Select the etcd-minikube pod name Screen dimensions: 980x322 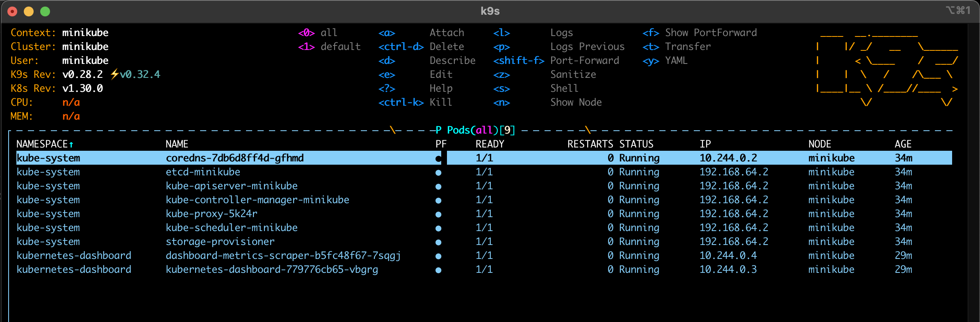[203, 172]
